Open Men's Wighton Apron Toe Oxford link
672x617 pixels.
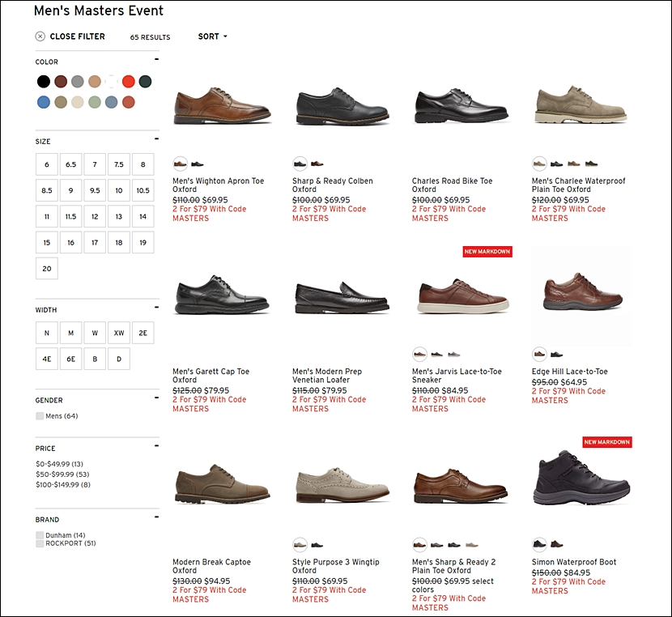pyautogui.click(x=218, y=185)
